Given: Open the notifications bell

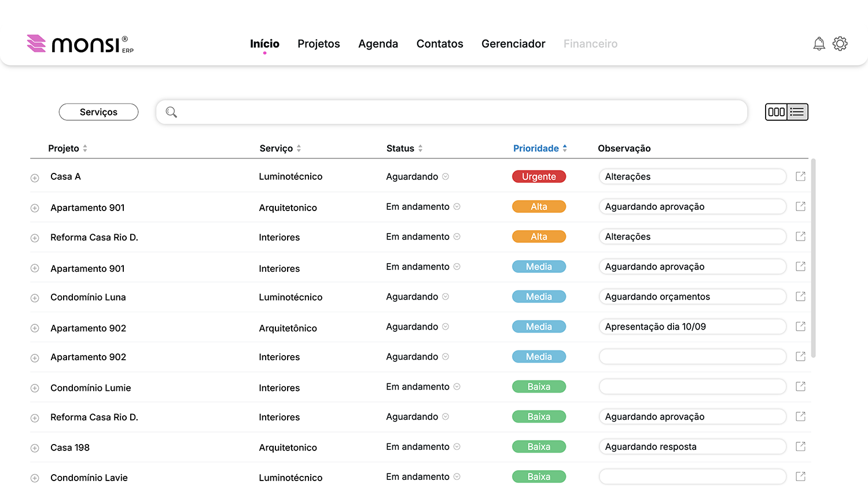Looking at the screenshot, I should [x=819, y=44].
